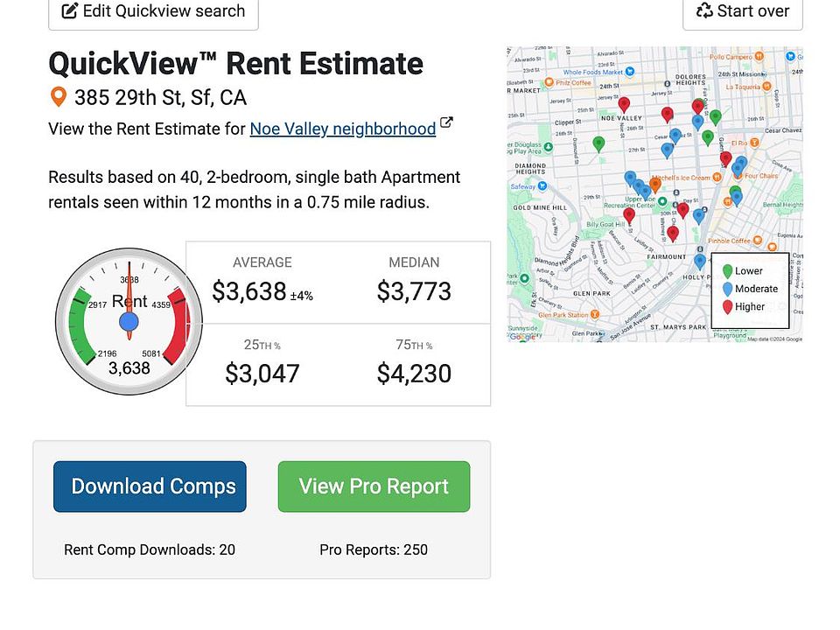The height and width of the screenshot is (630, 840).
Task: Click the Start over button
Action: click(743, 11)
